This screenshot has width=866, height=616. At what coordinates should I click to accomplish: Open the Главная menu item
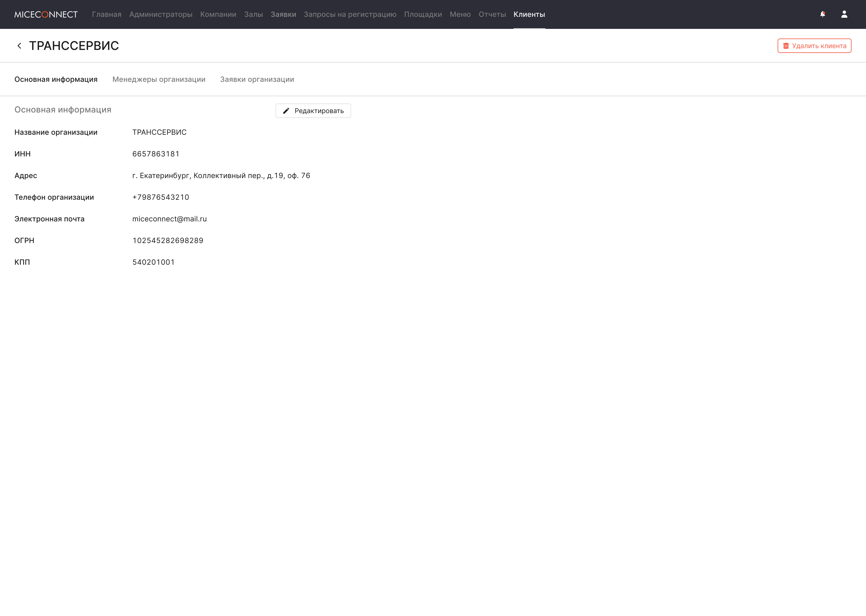[x=106, y=14]
